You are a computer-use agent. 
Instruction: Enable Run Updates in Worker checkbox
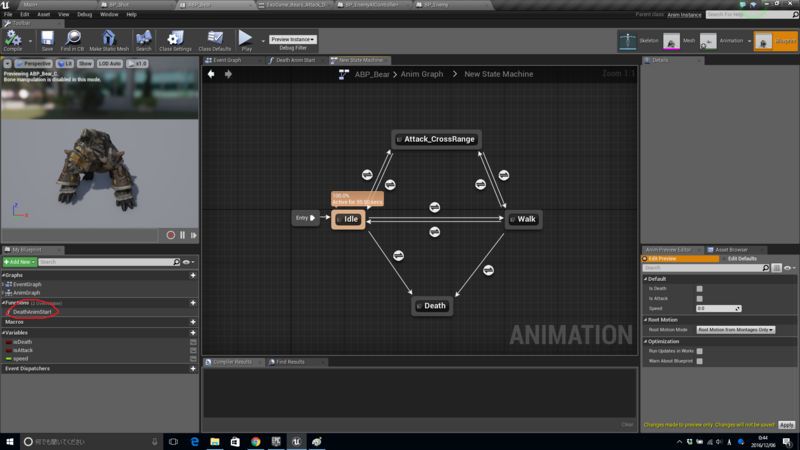pos(699,351)
